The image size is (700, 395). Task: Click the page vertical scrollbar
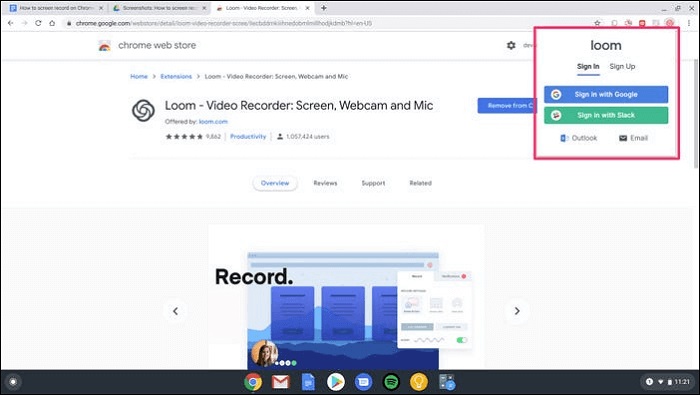point(696,114)
